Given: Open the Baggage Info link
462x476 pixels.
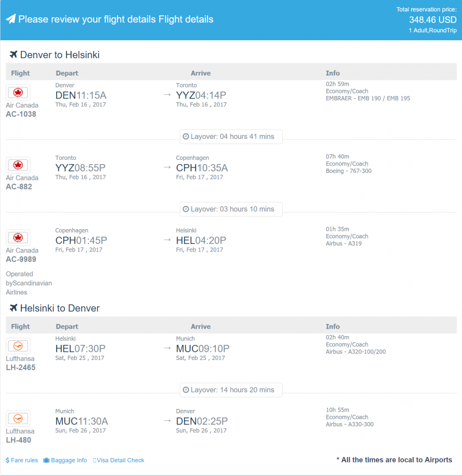Looking at the screenshot, I should (x=65, y=460).
